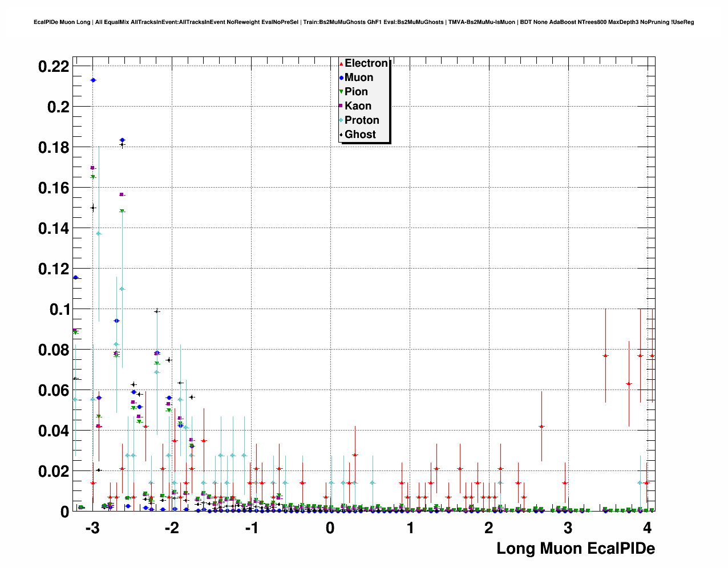Click the long plot title at the top

tap(364, 22)
